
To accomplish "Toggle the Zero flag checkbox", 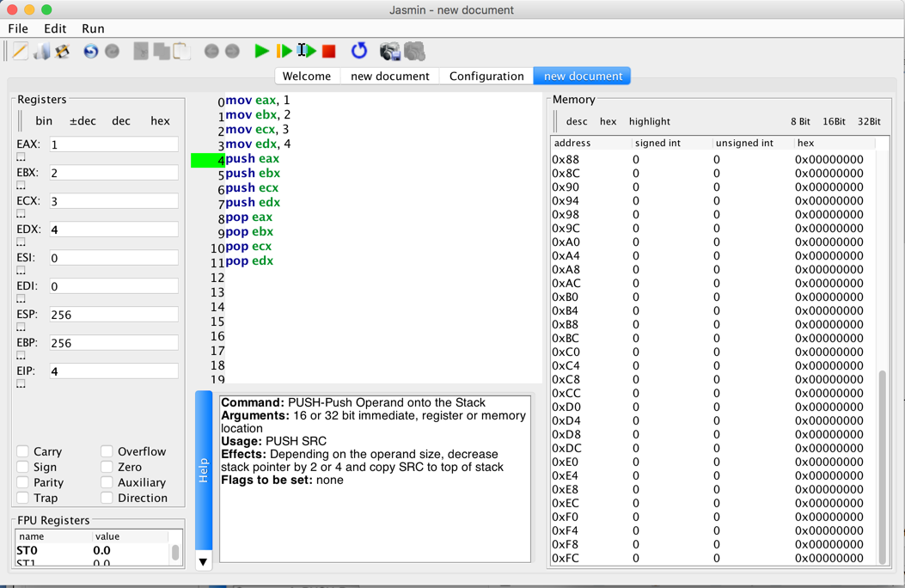I will pyautogui.click(x=107, y=467).
